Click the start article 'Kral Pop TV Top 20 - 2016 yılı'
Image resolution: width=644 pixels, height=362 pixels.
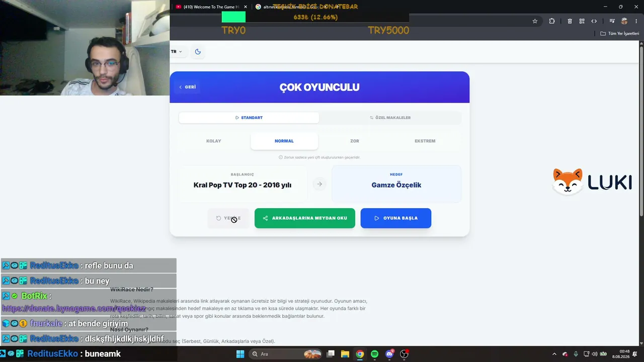coord(243,184)
